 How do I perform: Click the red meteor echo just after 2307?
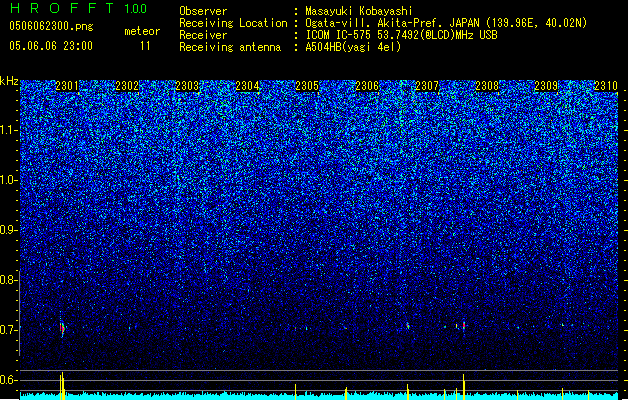[464, 325]
